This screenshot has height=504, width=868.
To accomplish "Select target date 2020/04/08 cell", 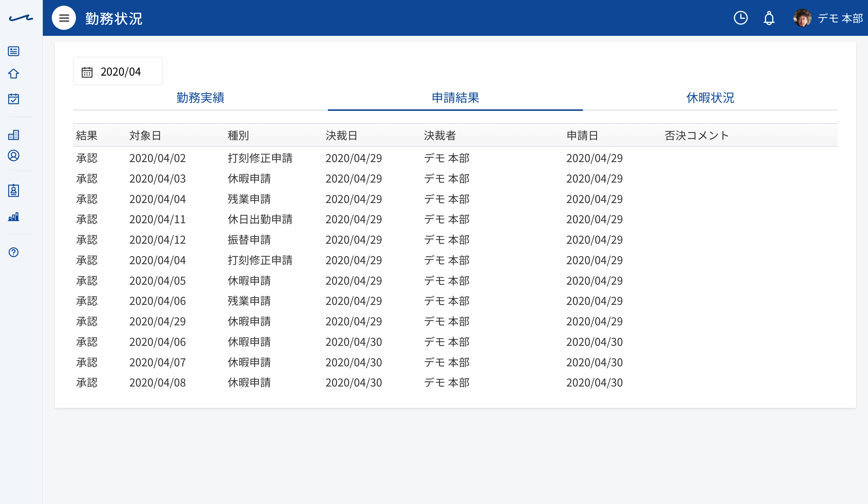I will (157, 383).
